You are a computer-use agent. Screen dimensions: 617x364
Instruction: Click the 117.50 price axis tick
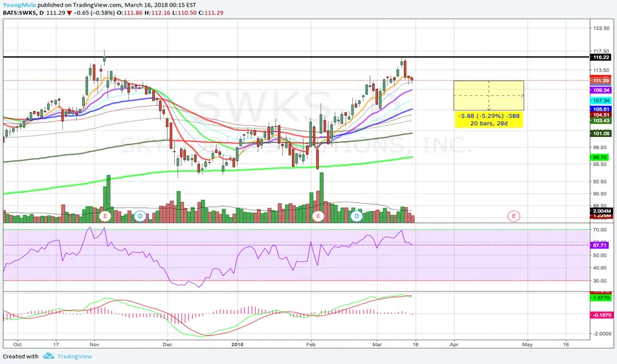click(x=601, y=52)
